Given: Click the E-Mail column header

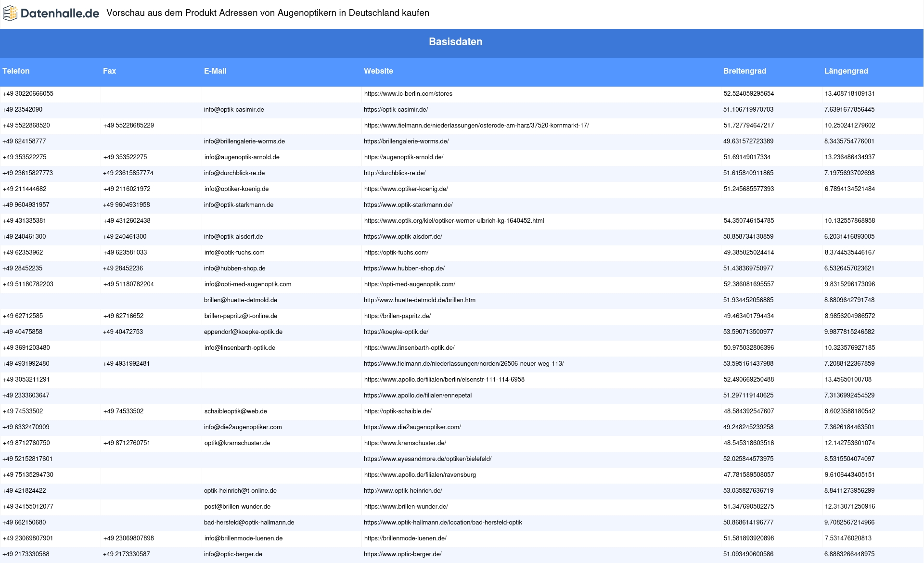Looking at the screenshot, I should [x=215, y=71].
